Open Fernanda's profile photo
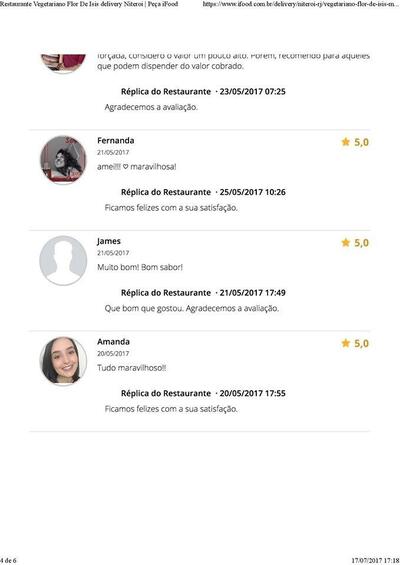The image size is (400, 565). point(63,160)
